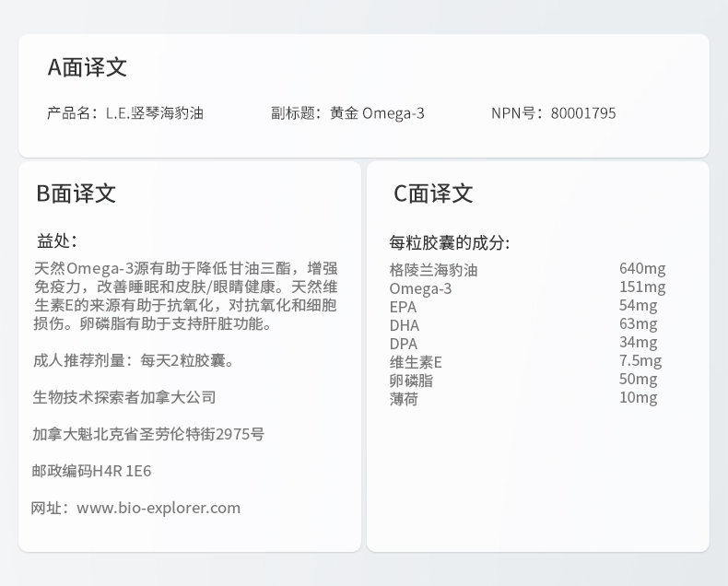728x586 pixels.
Task: Click the subtitle 黄金 Omega-3
Action: (x=377, y=113)
